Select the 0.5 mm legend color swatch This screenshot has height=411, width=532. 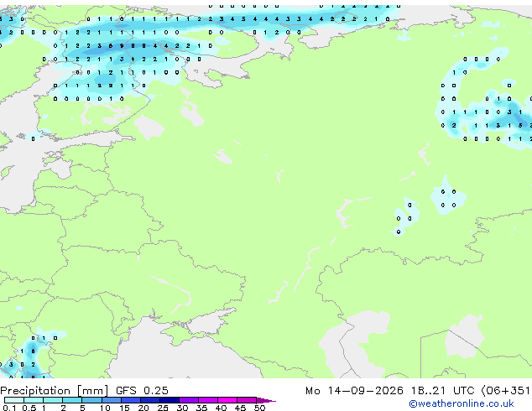(x=34, y=400)
